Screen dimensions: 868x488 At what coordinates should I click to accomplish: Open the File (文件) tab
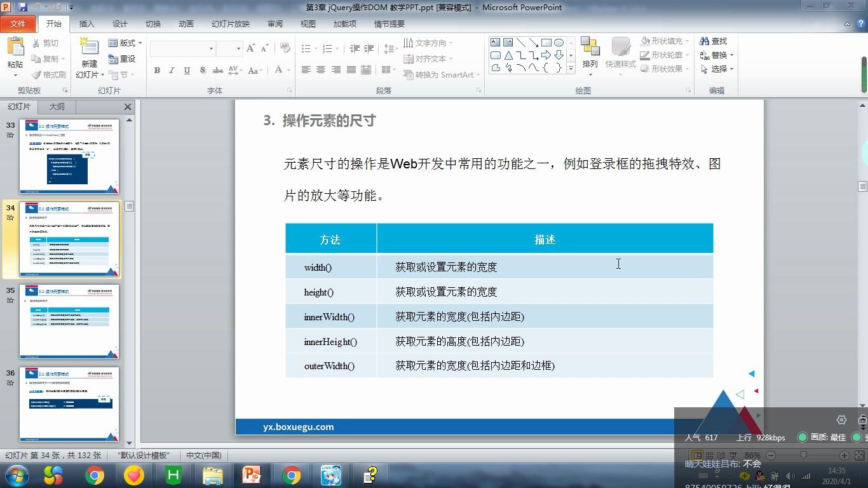tap(18, 24)
